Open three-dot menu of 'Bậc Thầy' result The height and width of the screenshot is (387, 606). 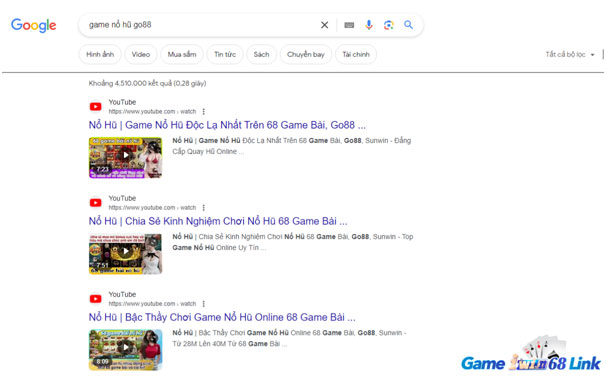coord(204,304)
